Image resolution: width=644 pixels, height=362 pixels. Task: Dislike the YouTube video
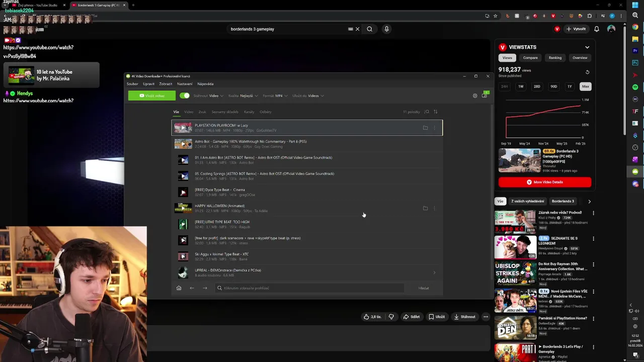tap(391, 317)
